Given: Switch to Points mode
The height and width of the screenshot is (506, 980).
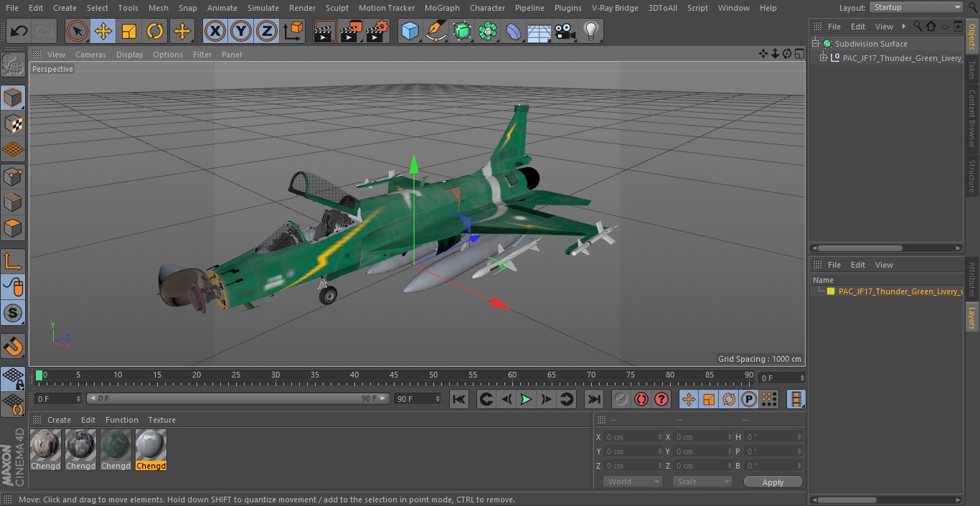Looking at the screenshot, I should pos(13,176).
